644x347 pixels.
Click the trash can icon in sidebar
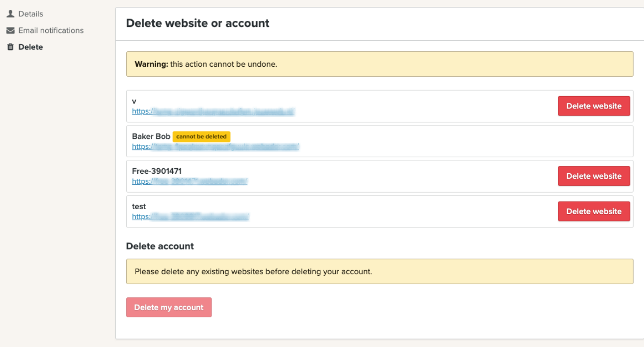pos(10,47)
